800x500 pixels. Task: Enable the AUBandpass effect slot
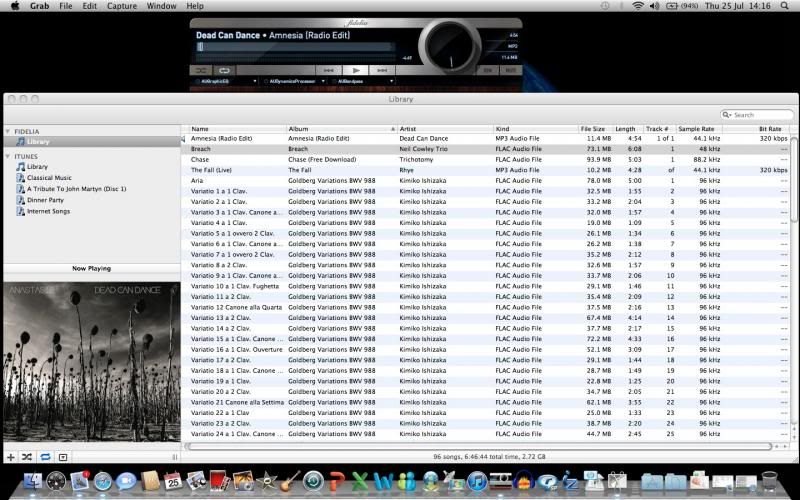click(334, 81)
